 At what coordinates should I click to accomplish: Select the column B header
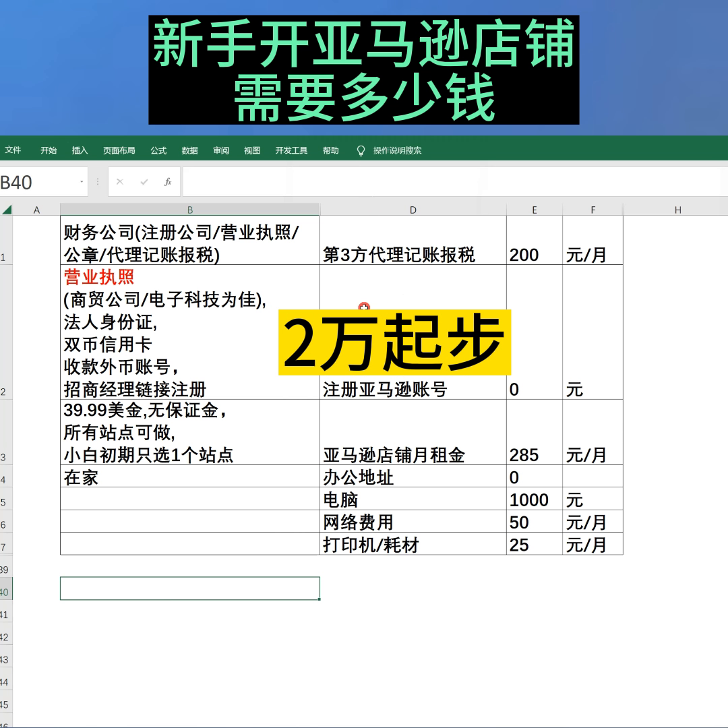190,209
